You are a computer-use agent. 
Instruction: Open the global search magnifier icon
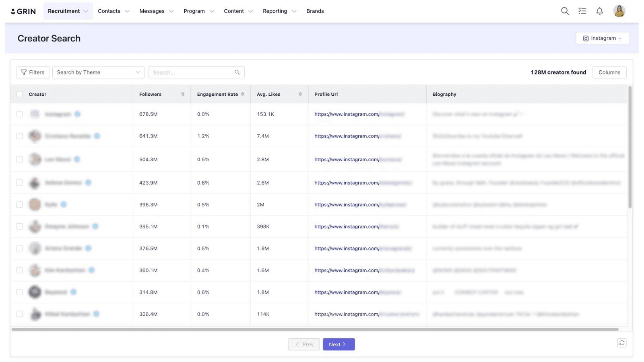pyautogui.click(x=565, y=11)
